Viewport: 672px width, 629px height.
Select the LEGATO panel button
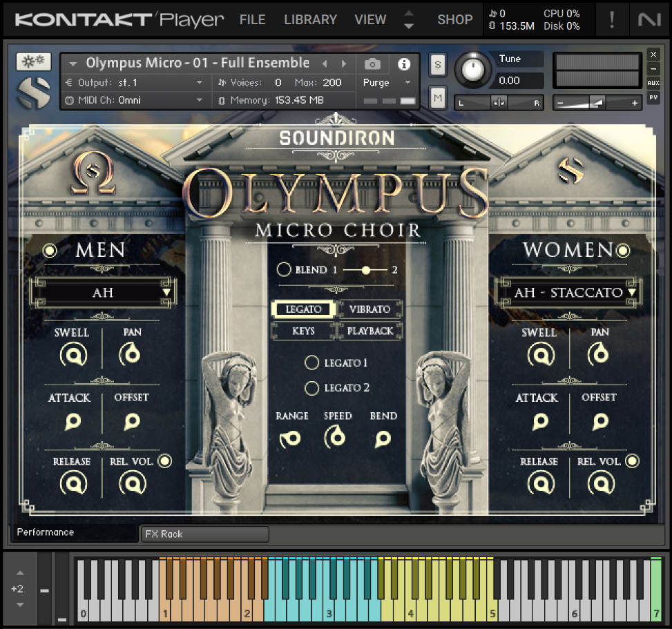tap(303, 309)
